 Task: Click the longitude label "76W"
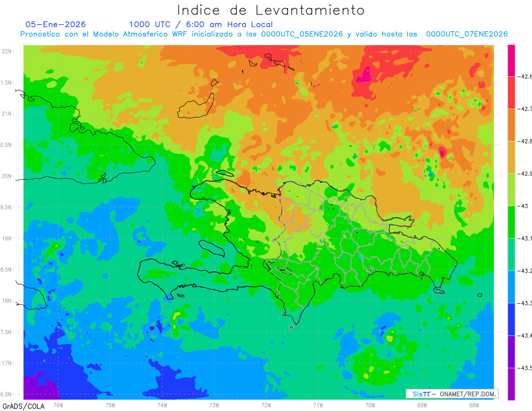(x=58, y=404)
